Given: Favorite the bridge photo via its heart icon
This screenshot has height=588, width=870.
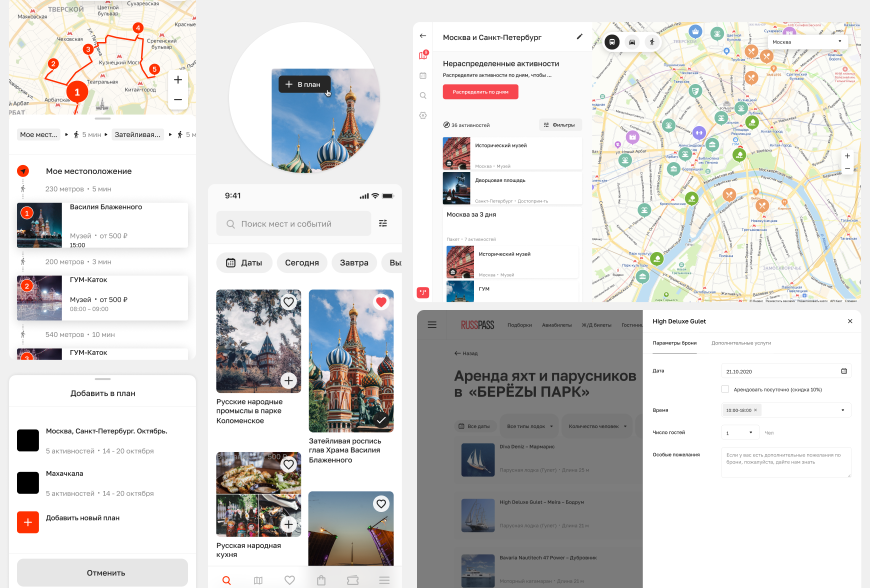Looking at the screenshot, I should pyautogui.click(x=381, y=503).
